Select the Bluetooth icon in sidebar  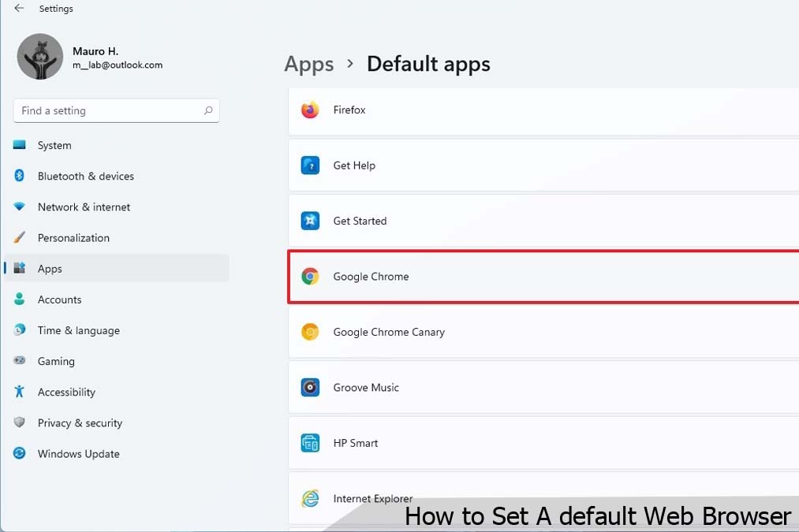point(20,176)
